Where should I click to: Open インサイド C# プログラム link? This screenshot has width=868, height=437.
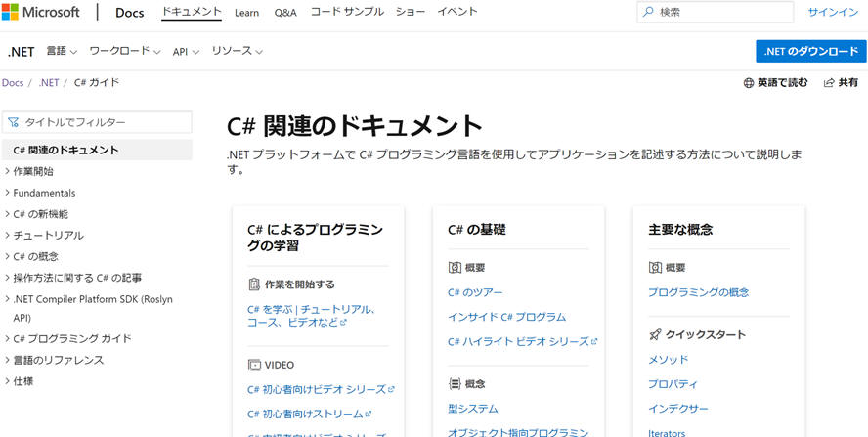click(506, 317)
